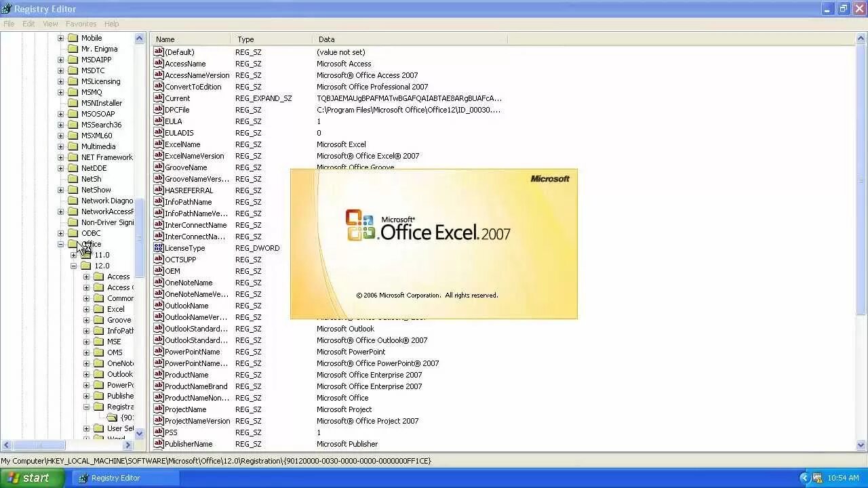Select the NetSh folder icon
This screenshot has width=868, height=488.
point(73,179)
